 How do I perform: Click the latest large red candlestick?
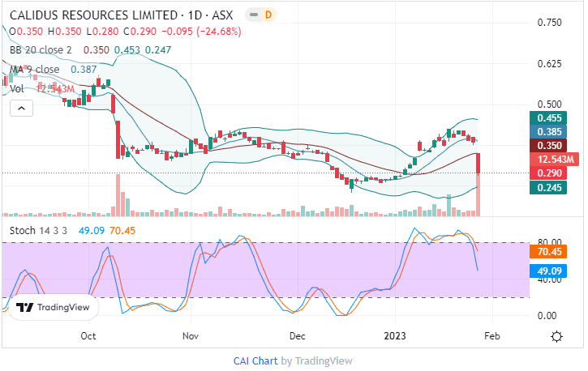479,162
